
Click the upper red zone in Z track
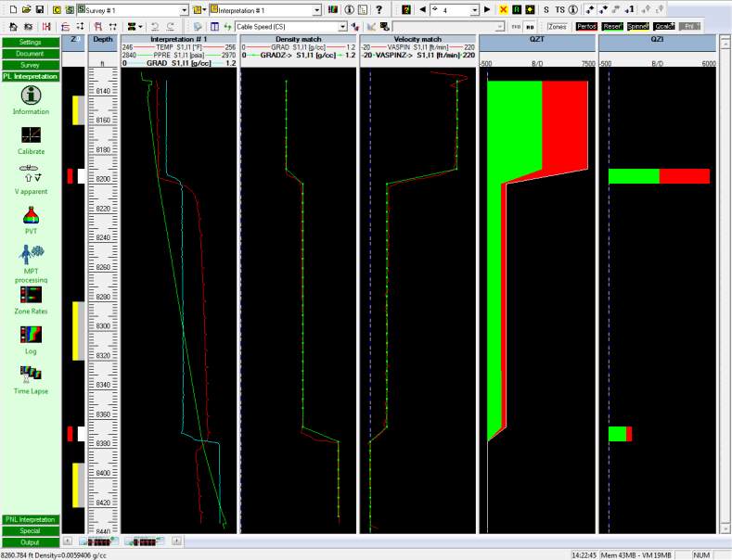pos(70,176)
